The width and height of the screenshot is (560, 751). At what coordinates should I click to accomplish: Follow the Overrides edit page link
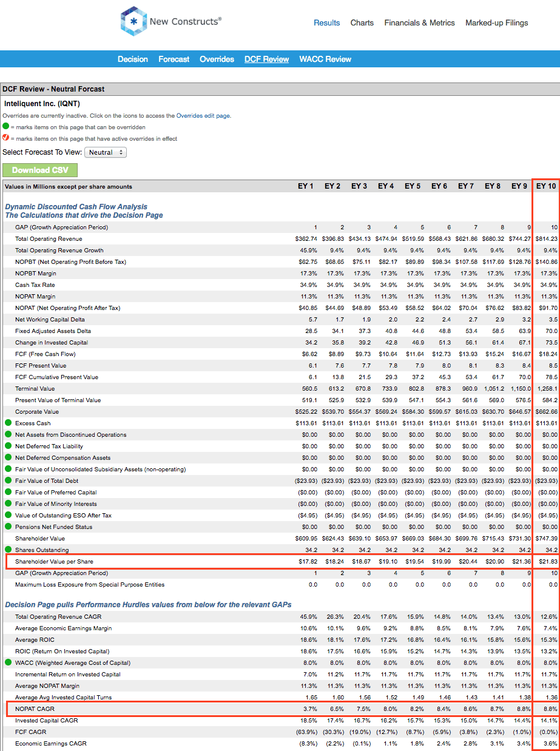203,115
